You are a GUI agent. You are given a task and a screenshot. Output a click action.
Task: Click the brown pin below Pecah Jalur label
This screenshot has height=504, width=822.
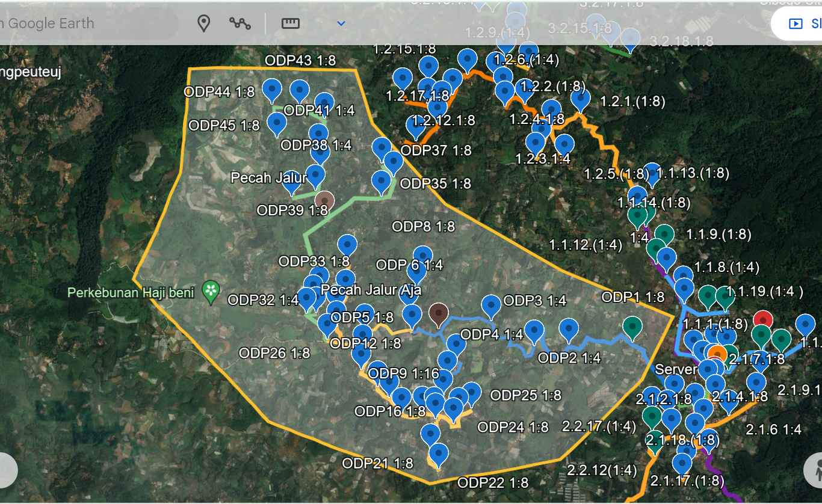tap(324, 201)
